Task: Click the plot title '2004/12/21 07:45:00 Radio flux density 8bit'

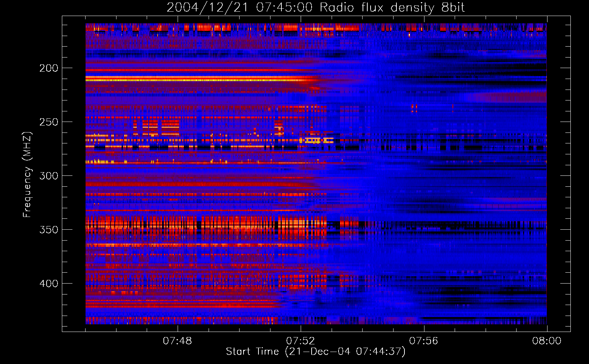Action: (x=316, y=8)
